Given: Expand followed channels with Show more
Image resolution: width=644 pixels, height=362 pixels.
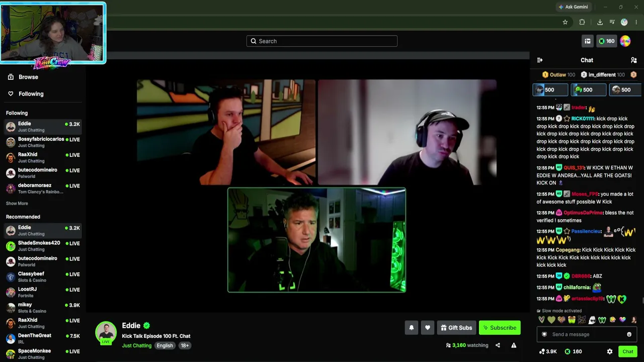Looking at the screenshot, I should (17, 204).
